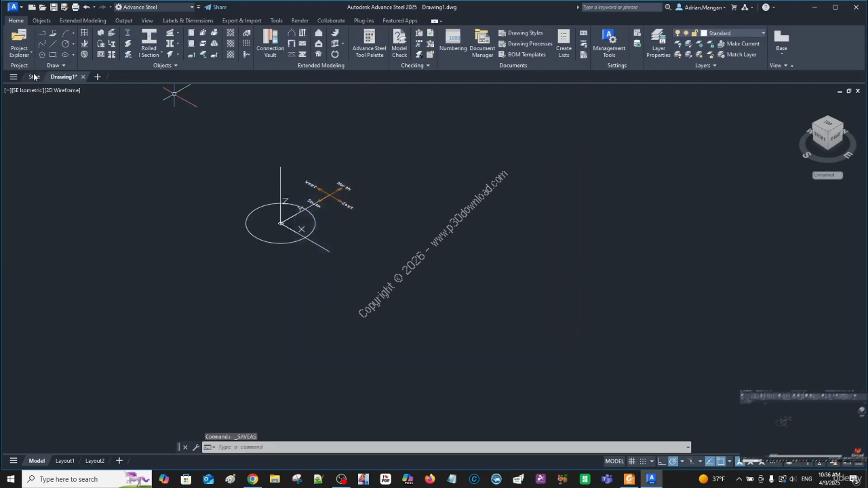The height and width of the screenshot is (488, 868).
Task: Open the Advance Steel workspace dropdown
Action: [x=155, y=7]
